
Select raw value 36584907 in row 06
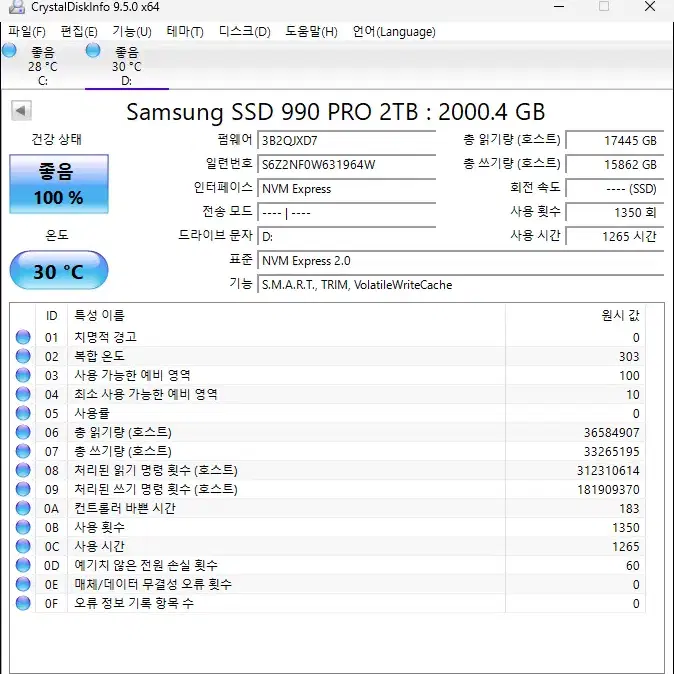(x=611, y=432)
